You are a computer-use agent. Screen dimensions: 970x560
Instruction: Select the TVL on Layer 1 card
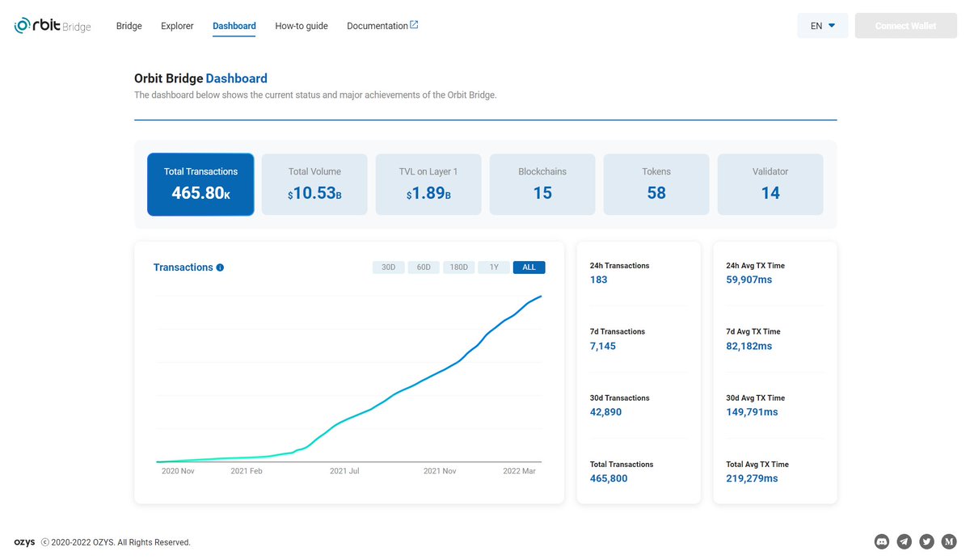428,184
